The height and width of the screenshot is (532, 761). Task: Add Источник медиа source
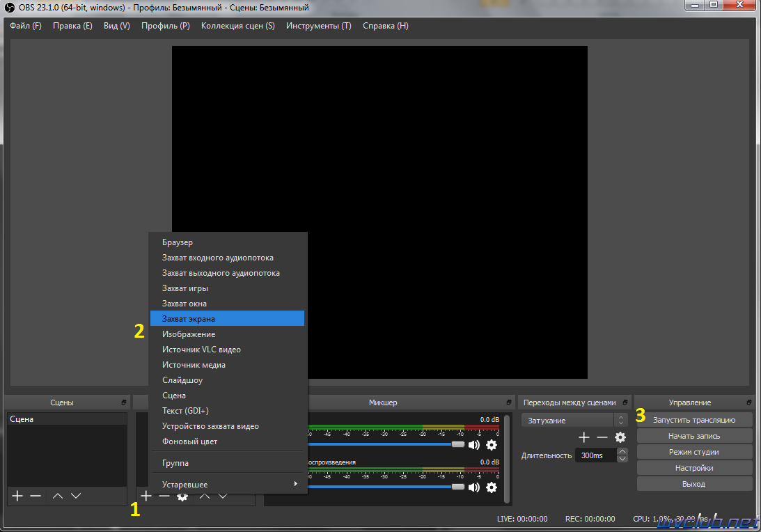(227, 365)
